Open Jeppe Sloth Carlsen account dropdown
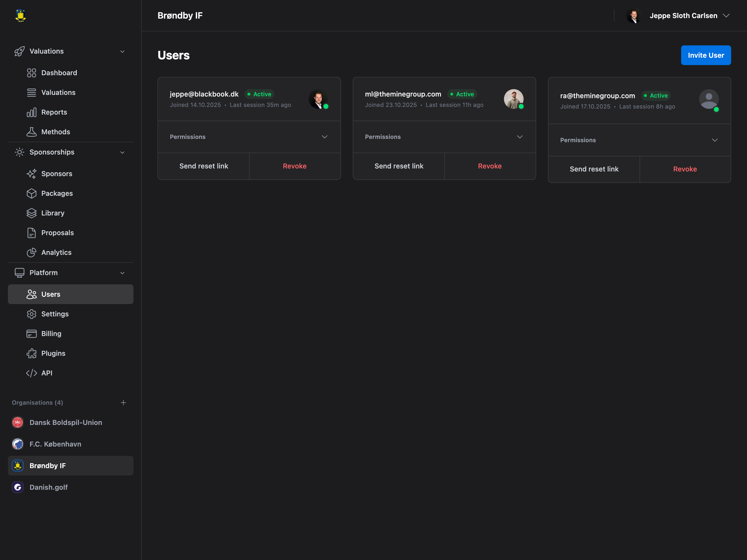 [726, 16]
